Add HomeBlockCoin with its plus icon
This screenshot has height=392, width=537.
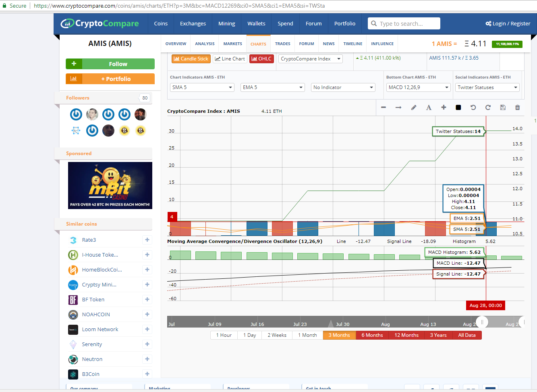(x=147, y=270)
